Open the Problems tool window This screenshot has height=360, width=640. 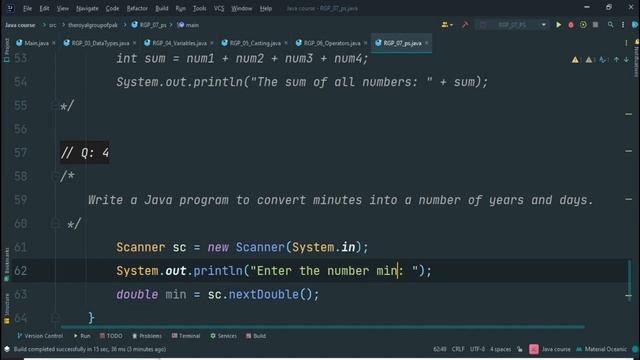click(147, 336)
